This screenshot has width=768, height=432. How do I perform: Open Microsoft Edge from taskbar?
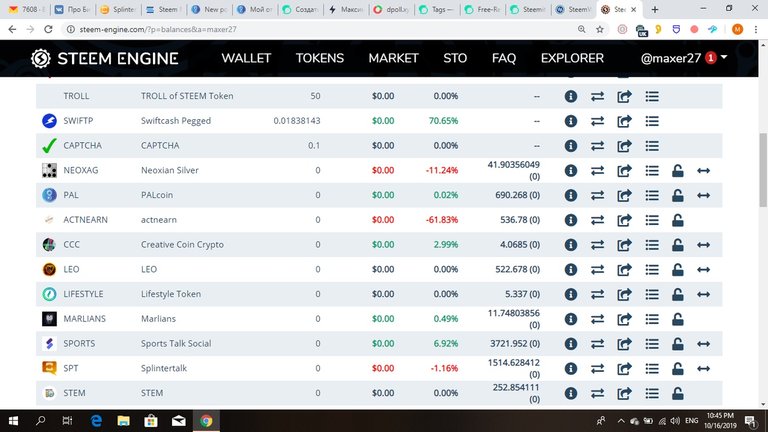pos(96,421)
